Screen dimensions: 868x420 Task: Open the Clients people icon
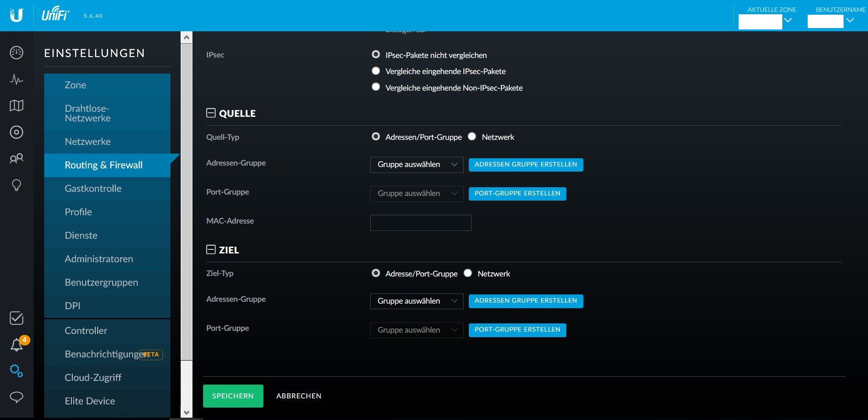[17, 159]
